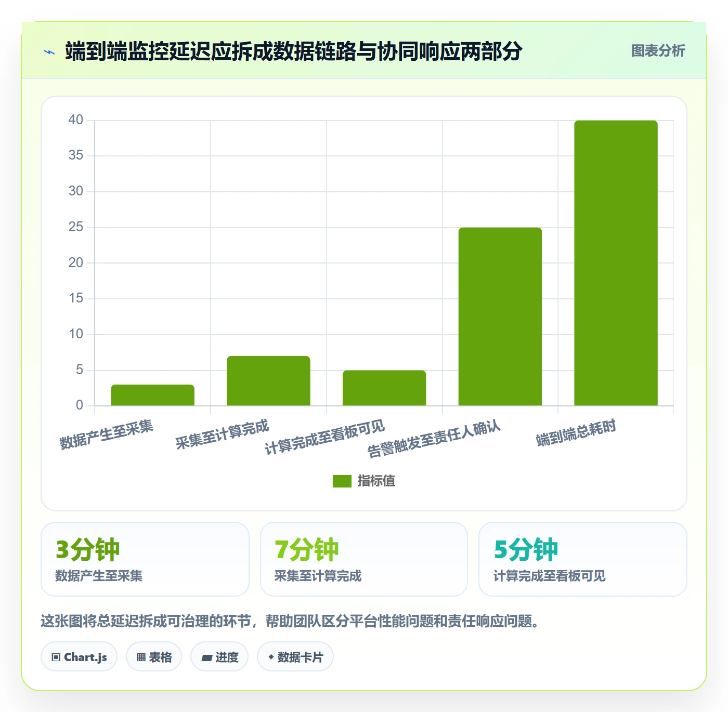Click the 数据卡片 tag chip
Image resolution: width=728 pixels, height=712 pixels.
pyautogui.click(x=295, y=657)
